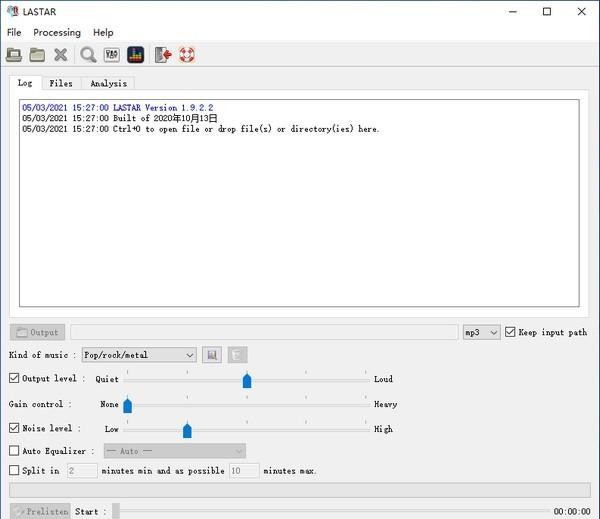Click the 'High' noise level label

tap(383, 429)
